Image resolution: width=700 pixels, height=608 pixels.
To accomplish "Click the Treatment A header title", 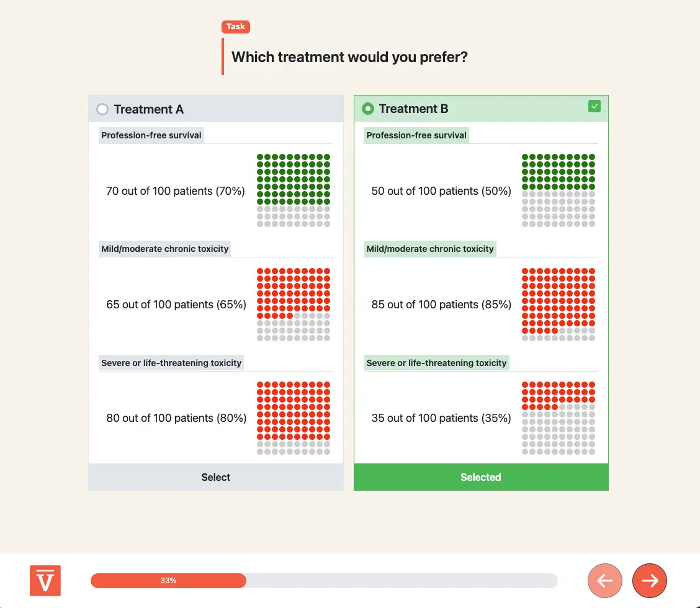I will [x=149, y=109].
